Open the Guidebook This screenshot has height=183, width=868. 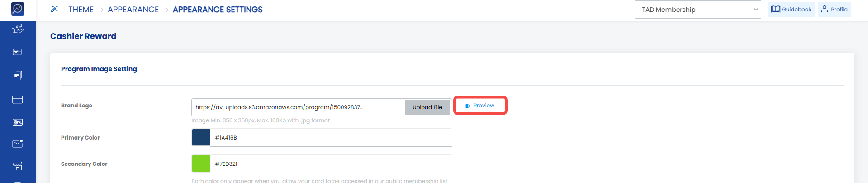pos(791,10)
